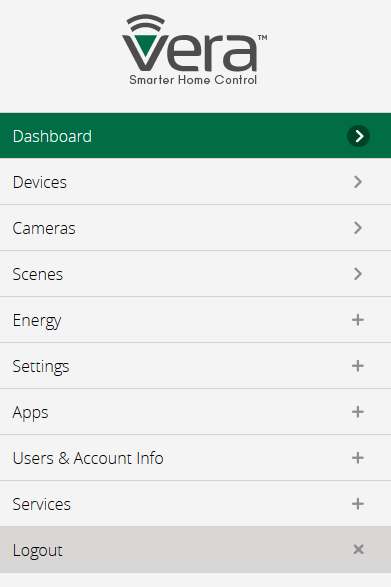
Task: Click the Vera Smarter Home Control logo
Action: coord(194,50)
